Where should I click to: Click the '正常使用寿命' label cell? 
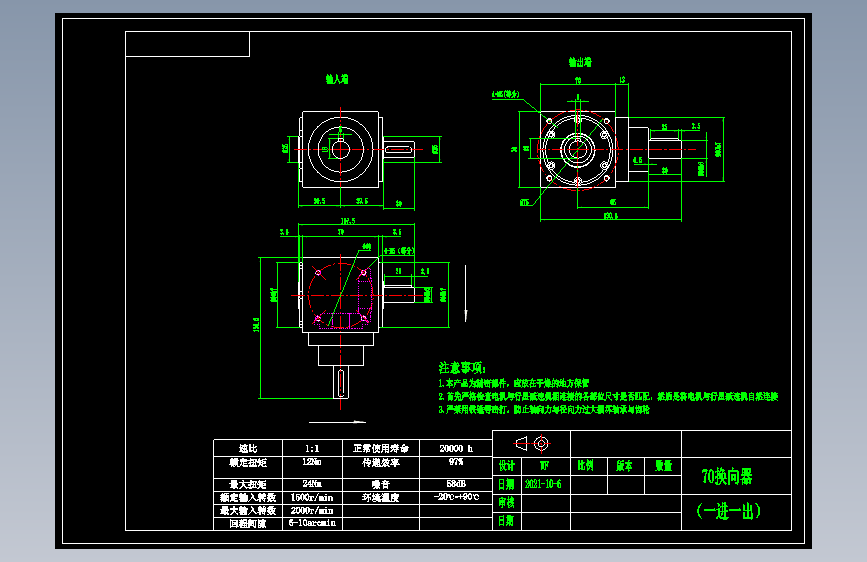[380, 448]
